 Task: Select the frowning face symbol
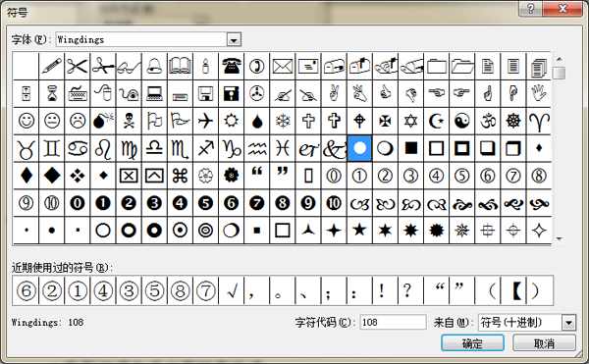pos(78,121)
